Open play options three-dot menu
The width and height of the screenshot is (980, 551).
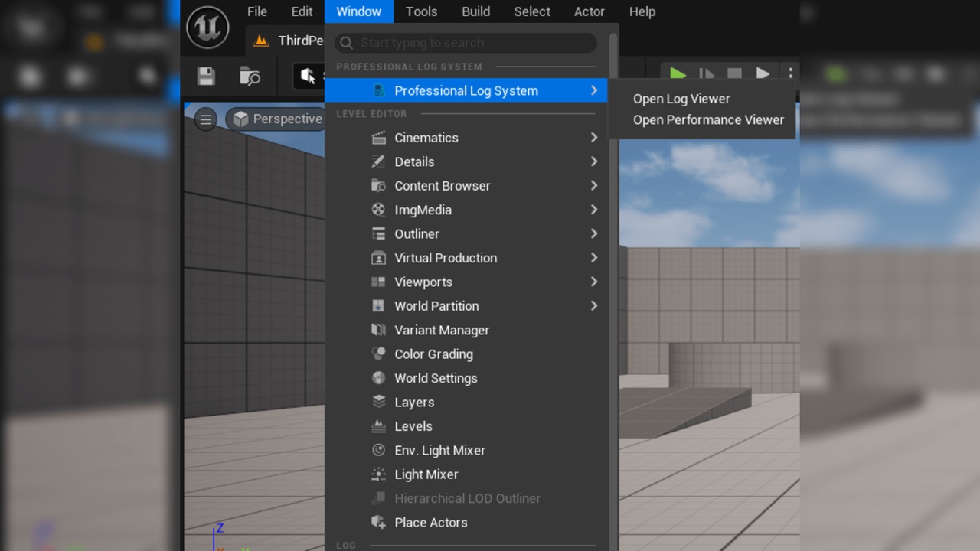pyautogui.click(x=791, y=74)
